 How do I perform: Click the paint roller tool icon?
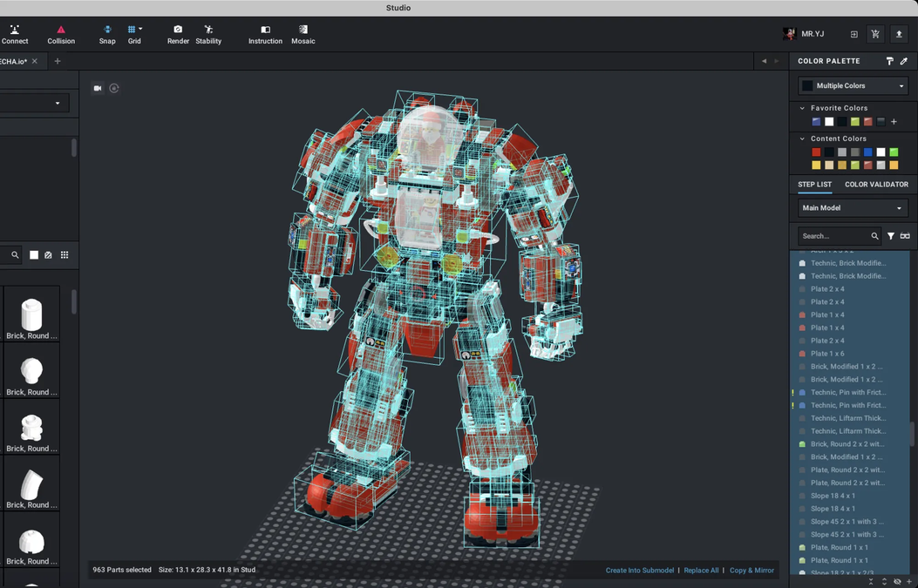(889, 61)
